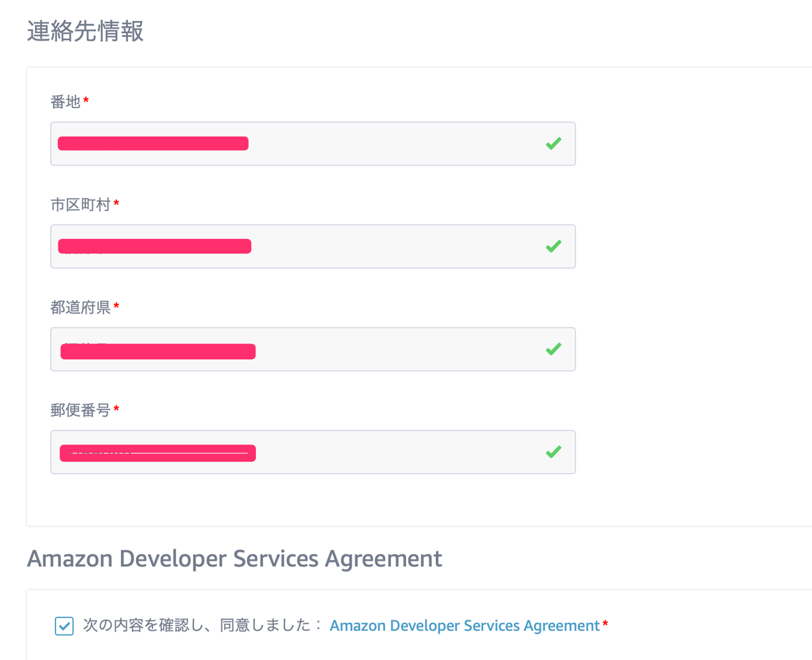Click the 市区町村 field label
This screenshot has height=660, width=812.
(81, 204)
